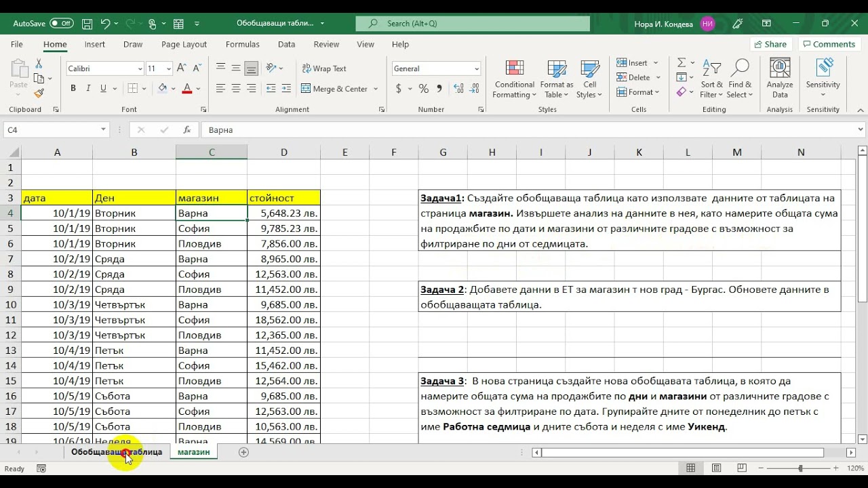Center text horizontally
Image resolution: width=868 pixels, height=488 pixels.
(x=236, y=88)
